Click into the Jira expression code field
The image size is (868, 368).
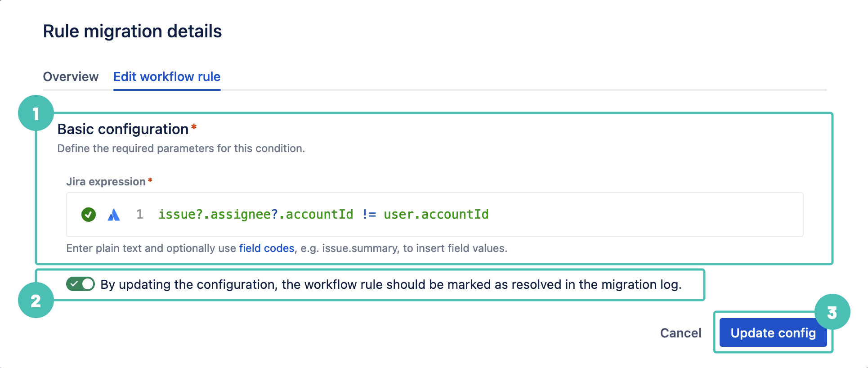pos(435,215)
